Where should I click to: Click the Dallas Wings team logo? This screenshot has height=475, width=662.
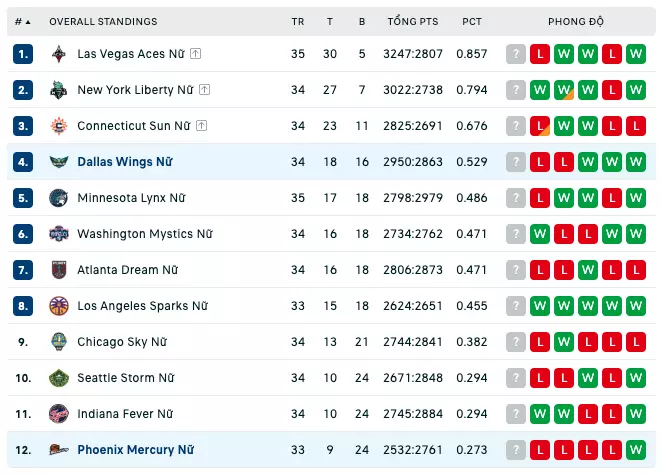pyautogui.click(x=59, y=162)
